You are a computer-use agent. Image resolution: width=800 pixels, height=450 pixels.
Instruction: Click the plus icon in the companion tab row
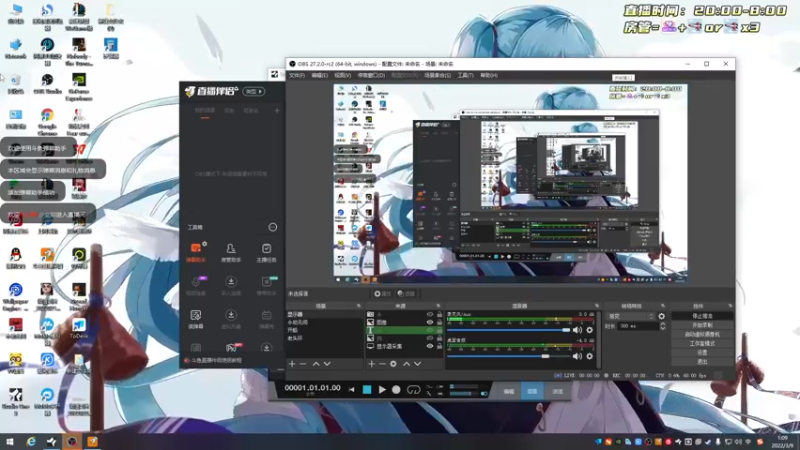click(x=277, y=110)
